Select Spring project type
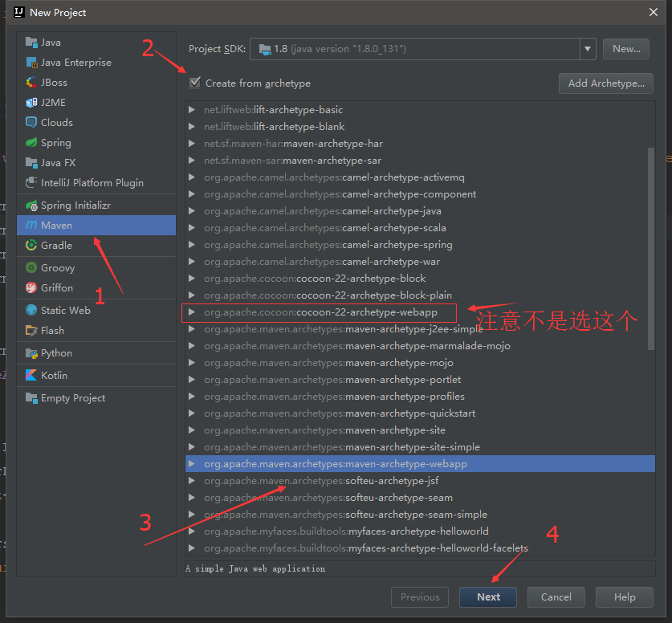672x623 pixels. 96,143
